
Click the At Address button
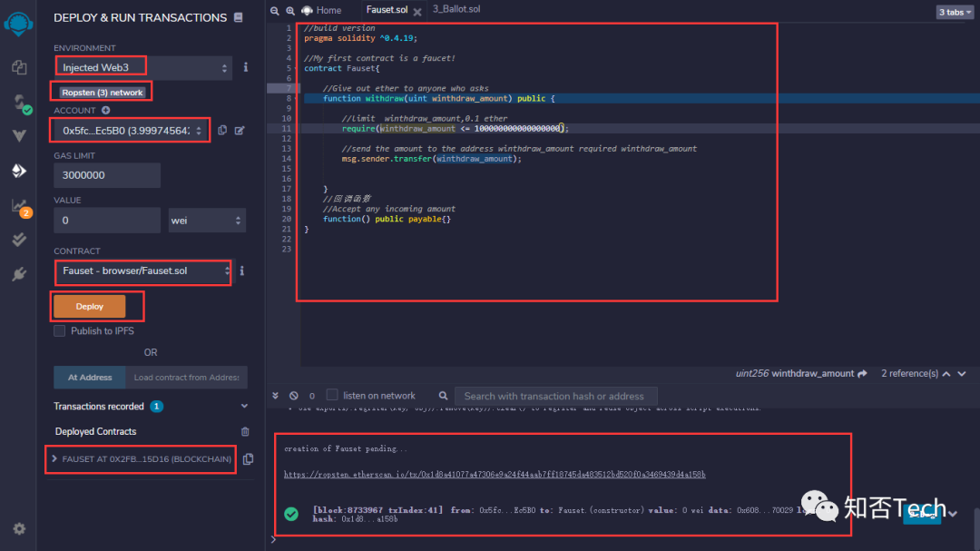(90, 377)
